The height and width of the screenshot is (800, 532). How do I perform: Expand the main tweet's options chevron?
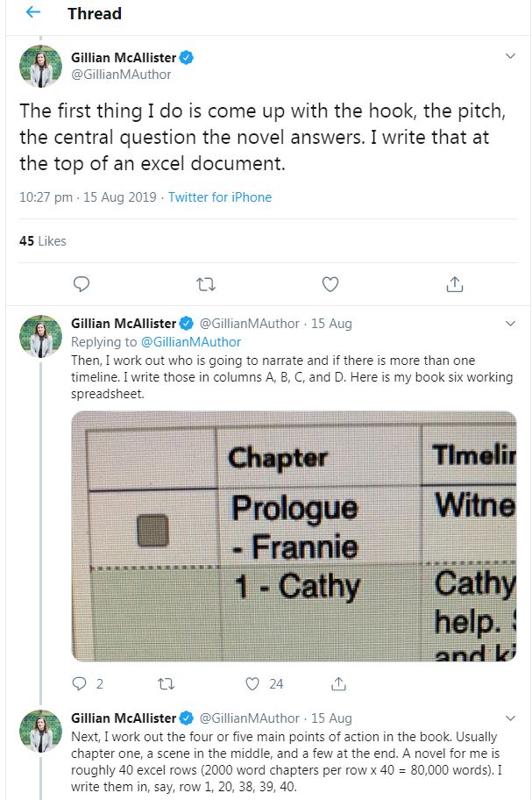[x=511, y=56]
